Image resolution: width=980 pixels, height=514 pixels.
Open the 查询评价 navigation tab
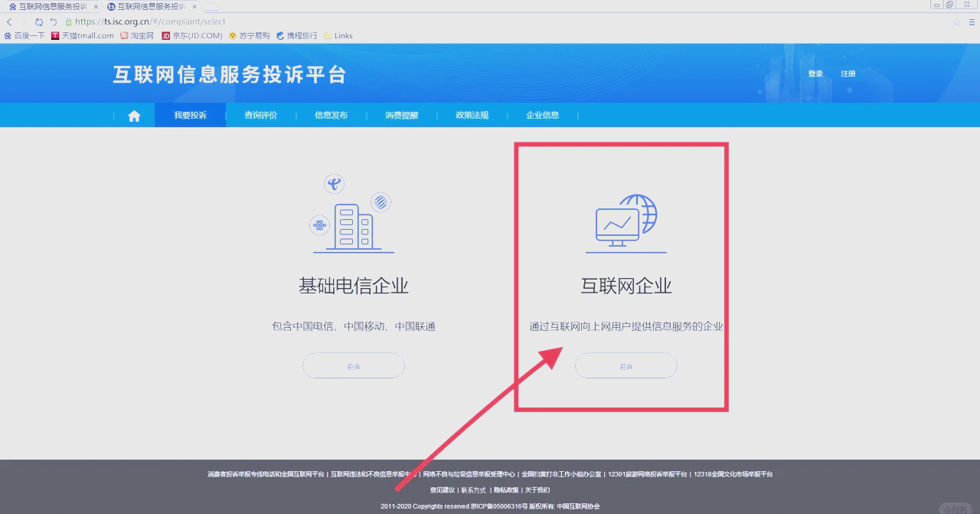[x=260, y=116]
